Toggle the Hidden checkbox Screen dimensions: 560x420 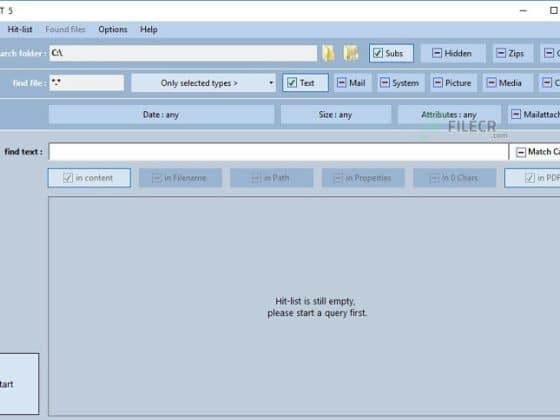coord(453,53)
